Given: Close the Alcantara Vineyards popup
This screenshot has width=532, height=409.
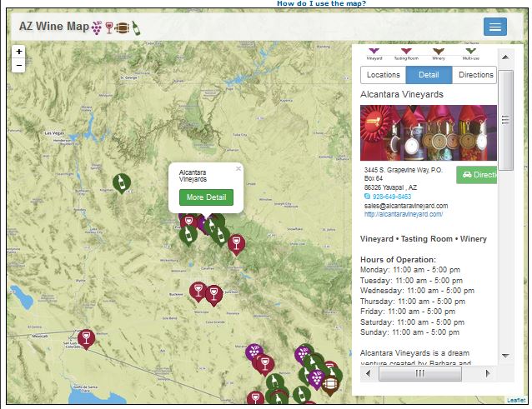Looking at the screenshot, I should click(x=238, y=168).
